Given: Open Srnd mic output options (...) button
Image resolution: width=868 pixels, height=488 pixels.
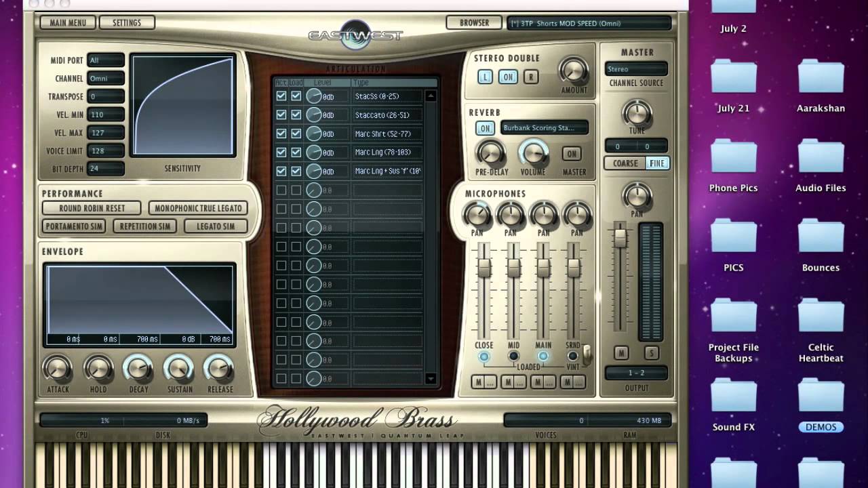Looking at the screenshot, I should (x=580, y=383).
